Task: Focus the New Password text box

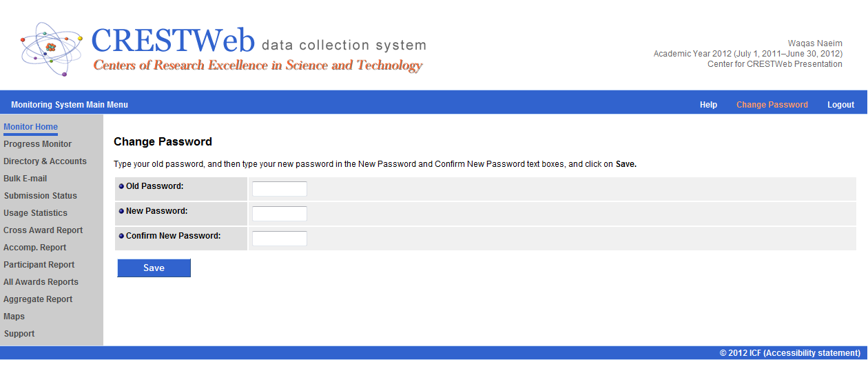Action: pos(279,214)
